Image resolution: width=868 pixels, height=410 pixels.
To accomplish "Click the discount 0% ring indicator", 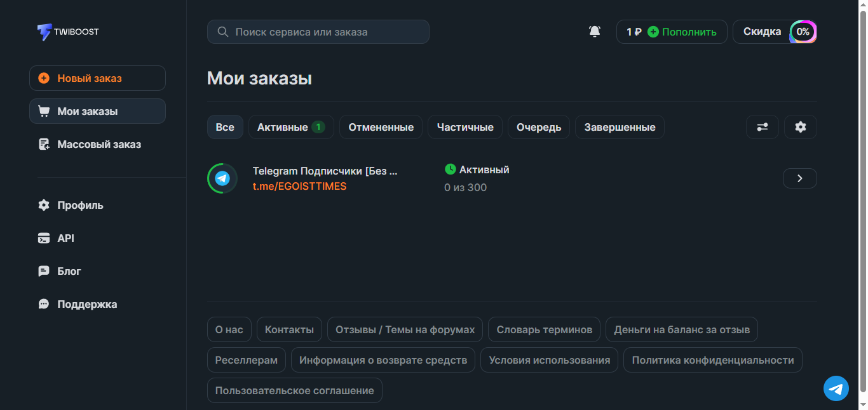I will [x=803, y=32].
